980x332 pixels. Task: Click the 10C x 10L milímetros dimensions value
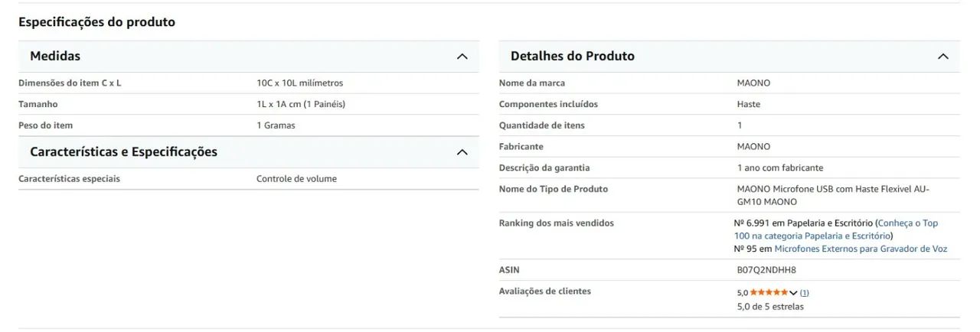[x=299, y=83]
